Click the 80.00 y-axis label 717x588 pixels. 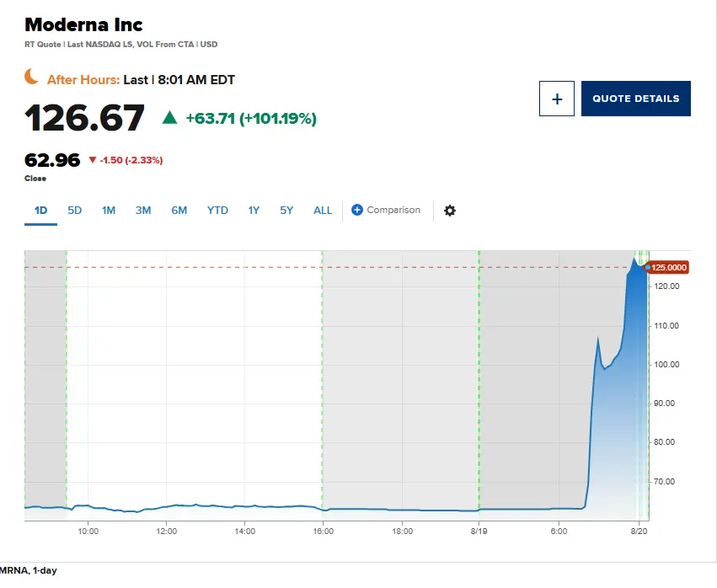coord(665,442)
